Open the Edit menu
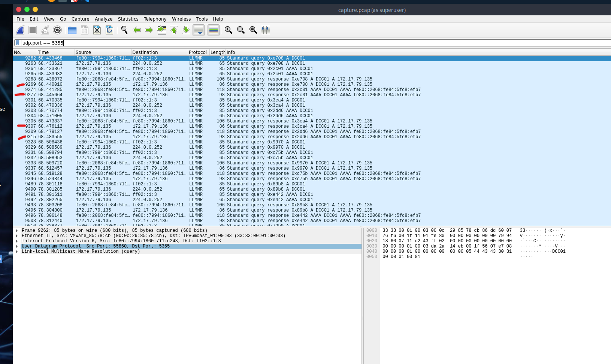 [x=34, y=19]
